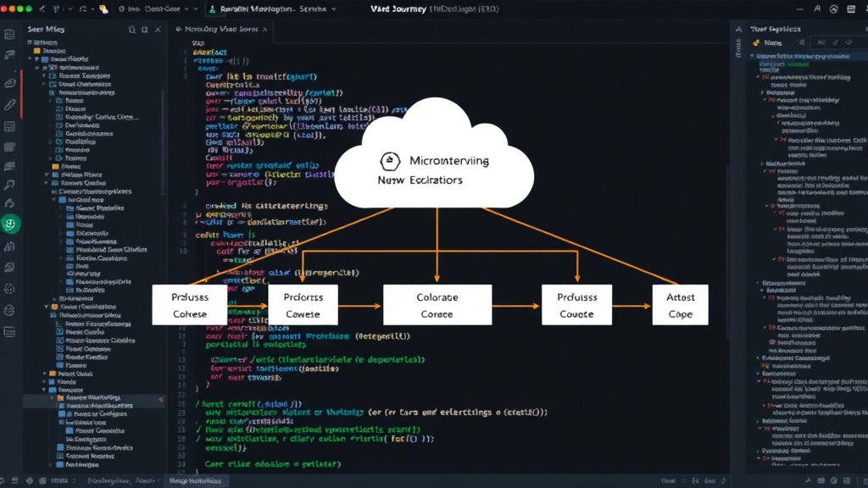Click the split view icon in the Seer Mhgs header
Image resolution: width=868 pixels, height=488 pixels.
point(144,30)
